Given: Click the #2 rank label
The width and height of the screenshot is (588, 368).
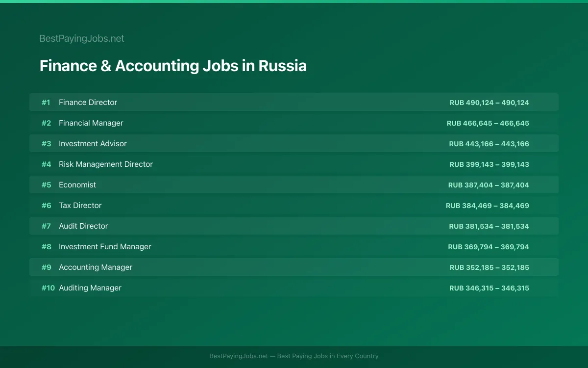Looking at the screenshot, I should tap(46, 123).
